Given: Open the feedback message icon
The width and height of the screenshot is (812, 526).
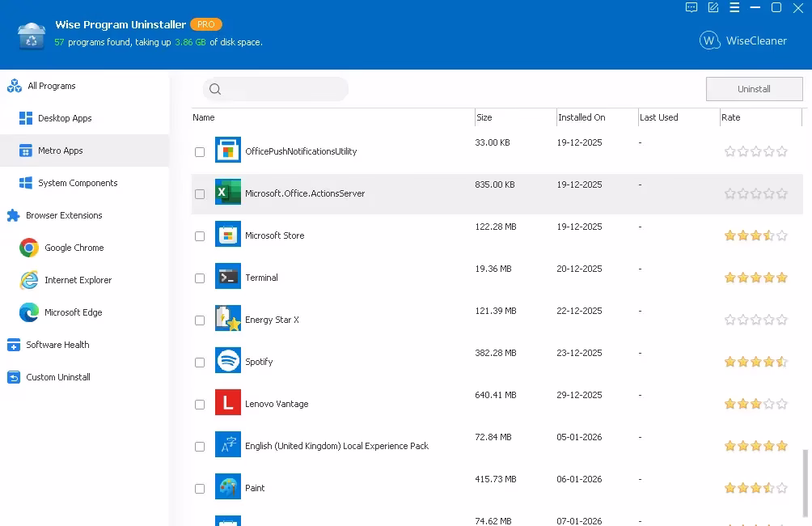Looking at the screenshot, I should [691, 8].
